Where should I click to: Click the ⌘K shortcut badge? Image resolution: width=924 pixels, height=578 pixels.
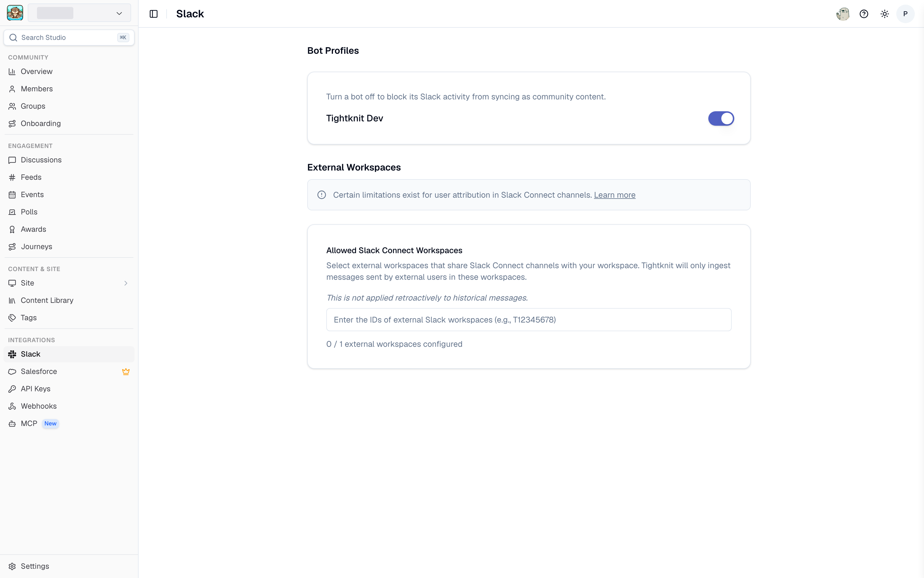[123, 38]
